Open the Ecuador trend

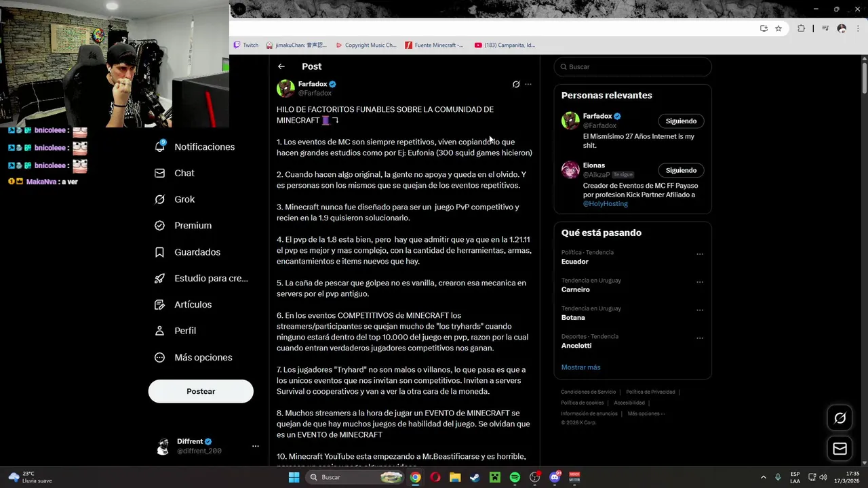pos(575,262)
